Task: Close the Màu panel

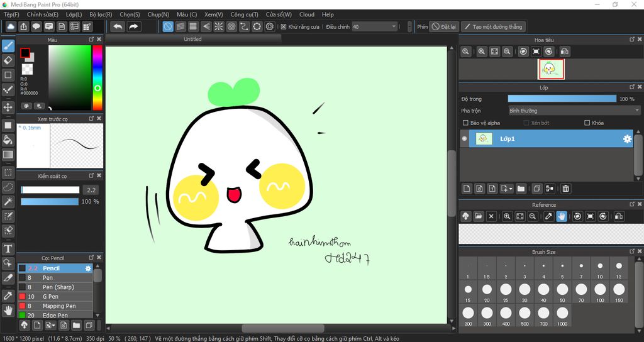Action: [x=99, y=40]
